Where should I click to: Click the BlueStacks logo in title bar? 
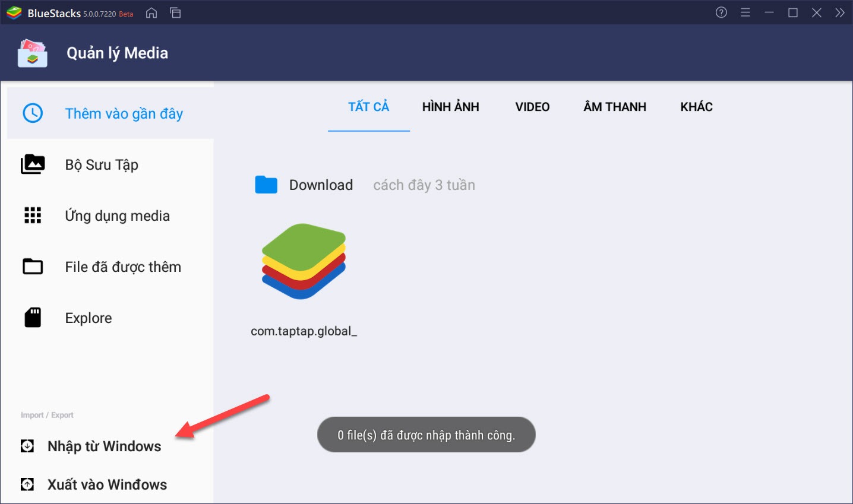click(14, 12)
